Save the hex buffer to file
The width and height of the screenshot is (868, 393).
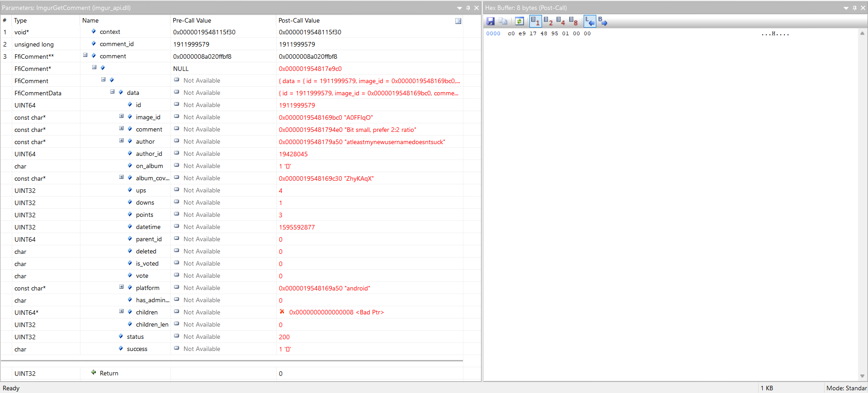pos(490,21)
